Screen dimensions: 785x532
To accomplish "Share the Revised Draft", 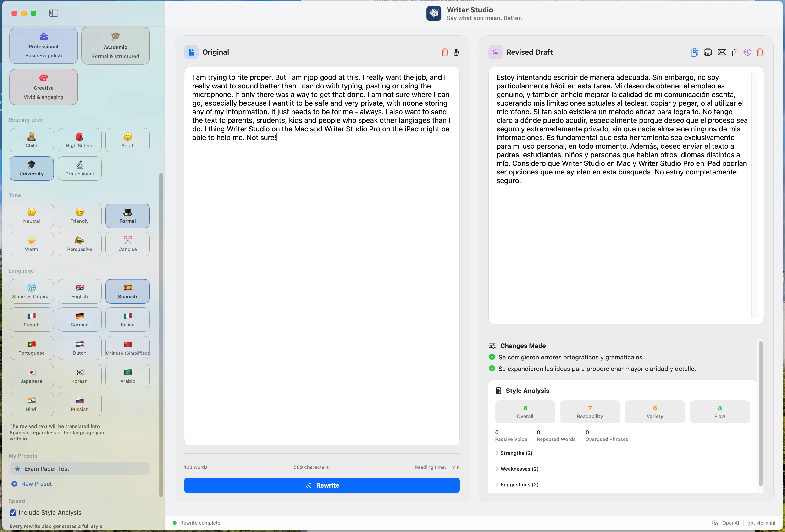I will (x=735, y=52).
